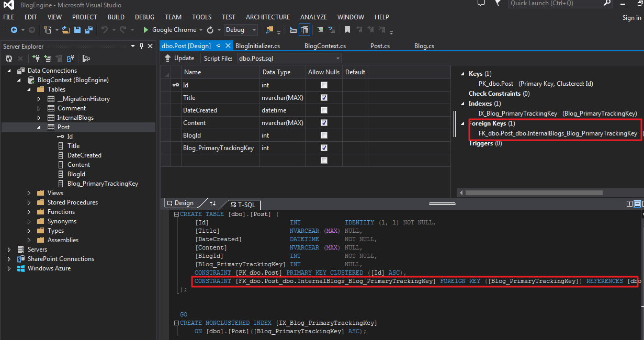Click the Windows Azure node icon
This screenshot has width=644, height=340.
click(x=21, y=268)
